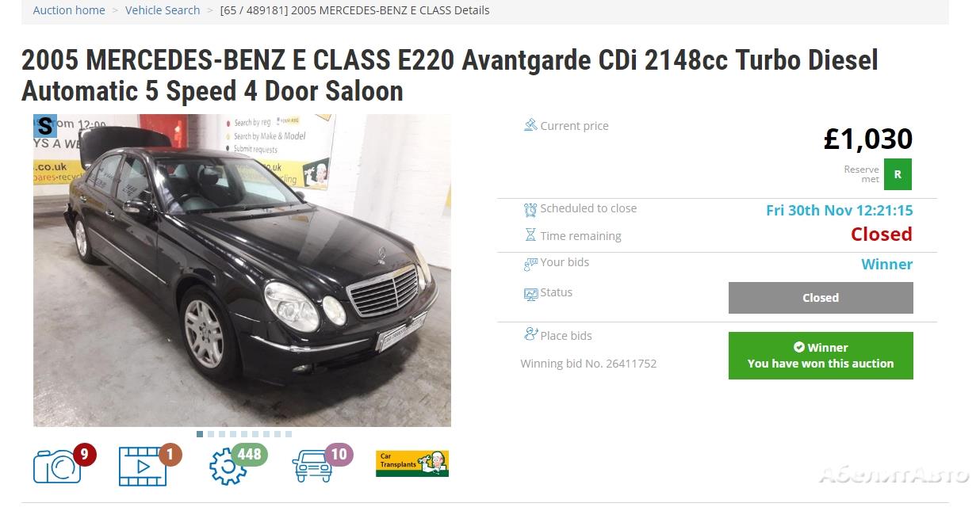
Task: Select the last image carousel dot
Action: (289, 434)
